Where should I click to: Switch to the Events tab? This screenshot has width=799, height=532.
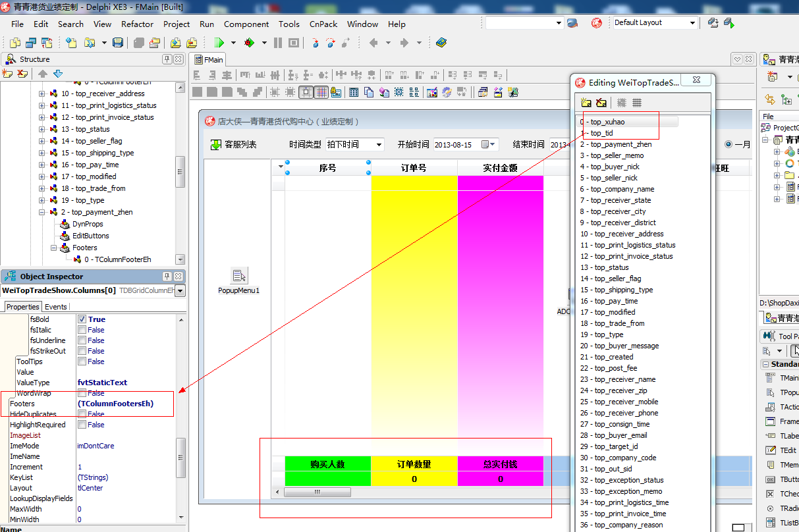click(x=55, y=307)
